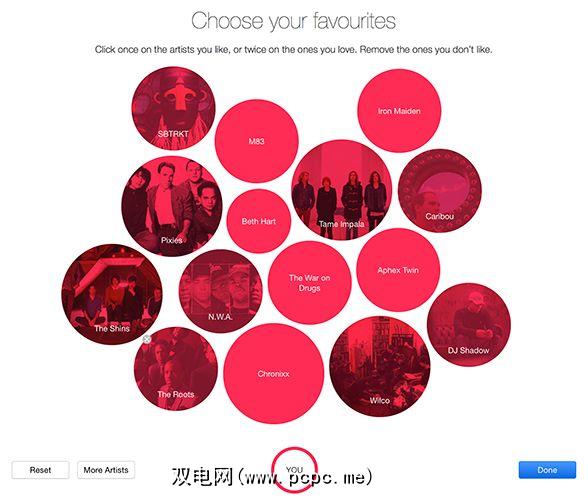Load More Artists
The width and height of the screenshot is (588, 500).
pos(106,470)
